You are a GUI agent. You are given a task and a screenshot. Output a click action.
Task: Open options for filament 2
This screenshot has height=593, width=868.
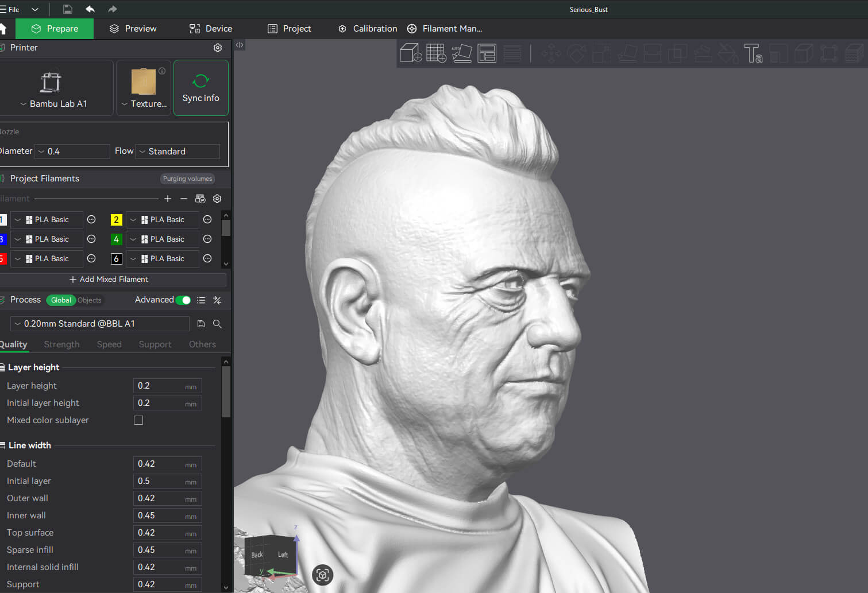click(207, 219)
